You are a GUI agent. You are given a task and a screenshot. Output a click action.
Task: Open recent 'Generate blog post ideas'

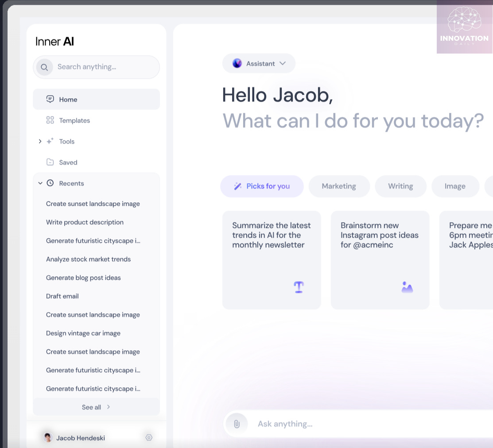(83, 278)
